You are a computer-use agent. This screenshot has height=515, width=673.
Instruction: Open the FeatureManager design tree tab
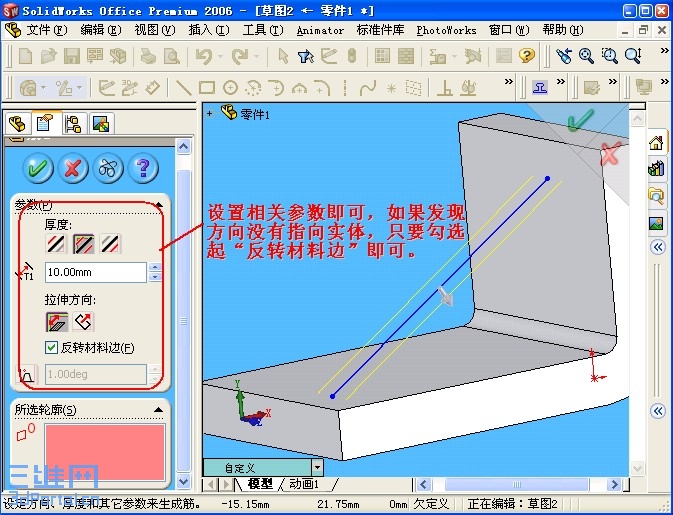coord(18,124)
